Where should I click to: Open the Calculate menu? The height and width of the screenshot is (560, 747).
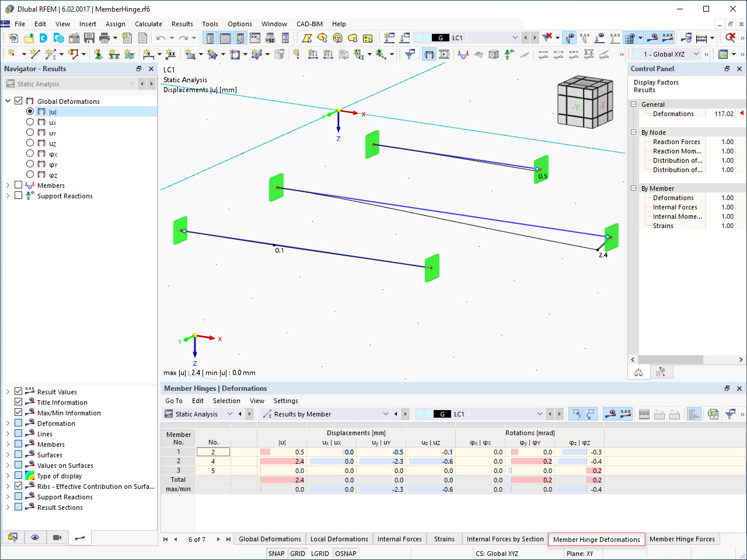[x=148, y=24]
